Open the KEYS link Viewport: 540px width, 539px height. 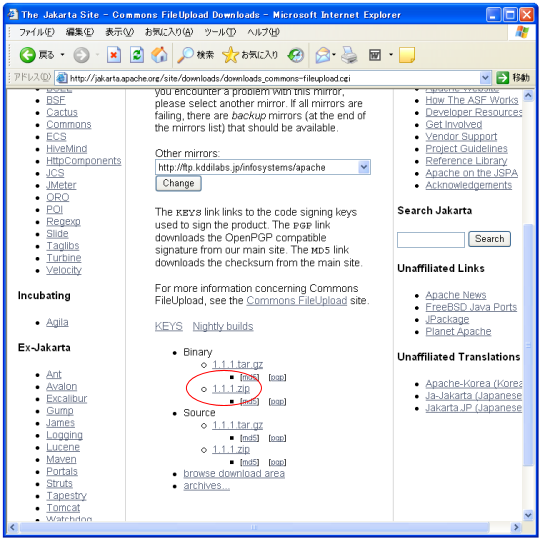click(x=168, y=326)
